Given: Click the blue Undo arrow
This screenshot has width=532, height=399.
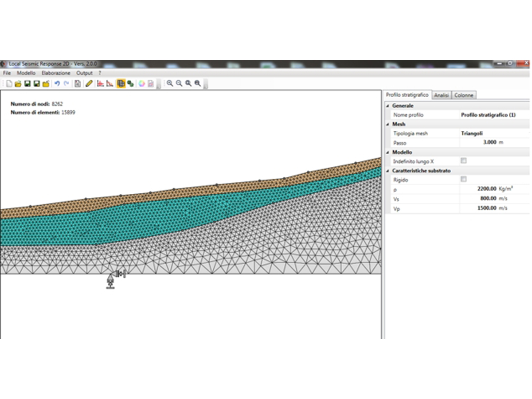Looking at the screenshot, I should pos(57,83).
